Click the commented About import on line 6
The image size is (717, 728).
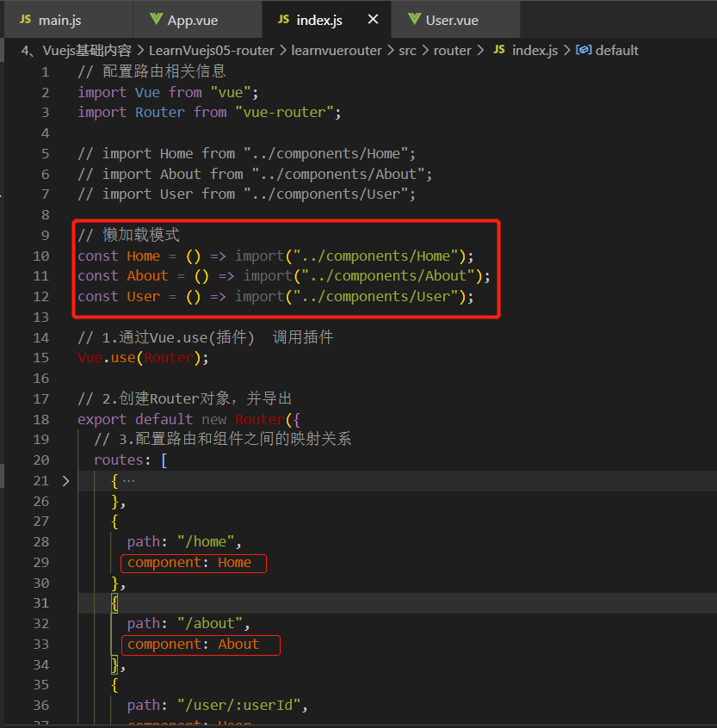[x=255, y=174]
